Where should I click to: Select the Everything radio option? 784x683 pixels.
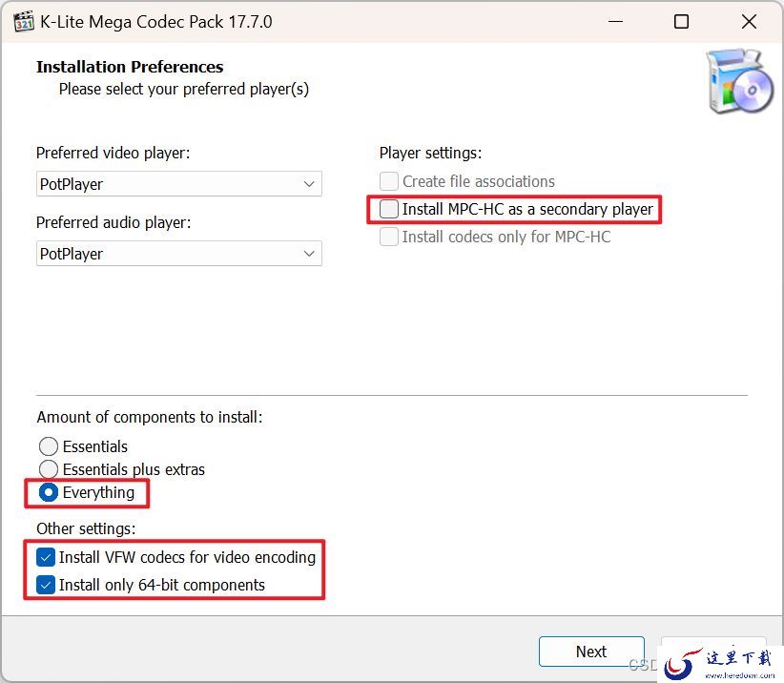[x=49, y=492]
